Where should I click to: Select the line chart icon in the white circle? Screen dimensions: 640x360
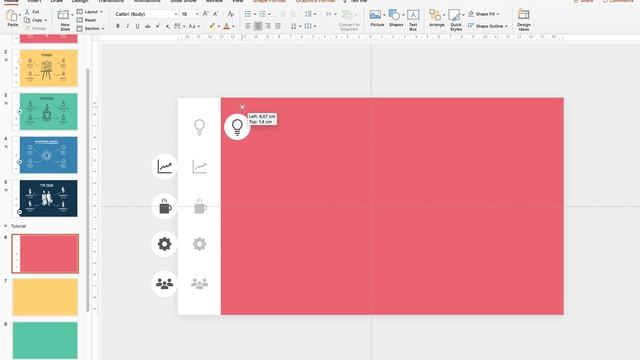[164, 166]
